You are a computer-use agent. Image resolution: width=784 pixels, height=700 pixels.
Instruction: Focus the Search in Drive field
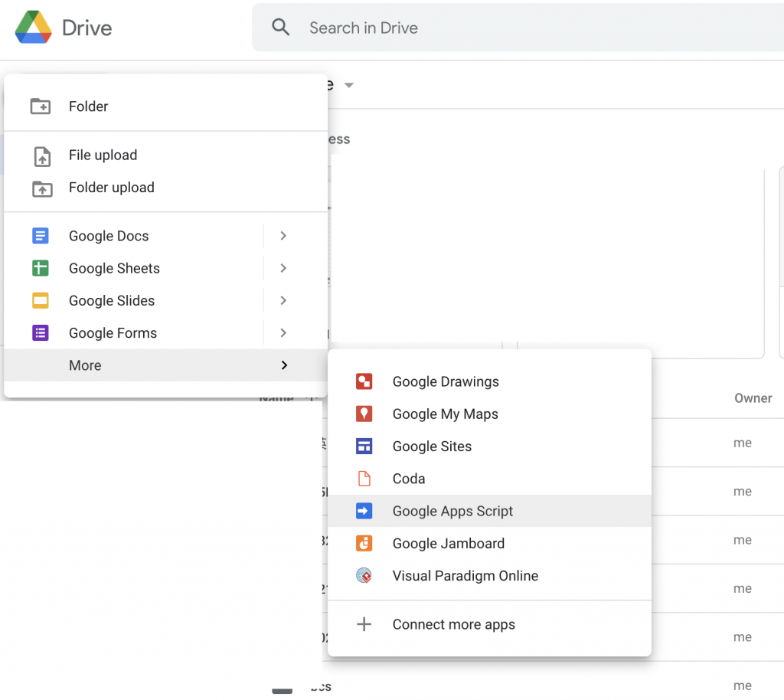pos(518,28)
